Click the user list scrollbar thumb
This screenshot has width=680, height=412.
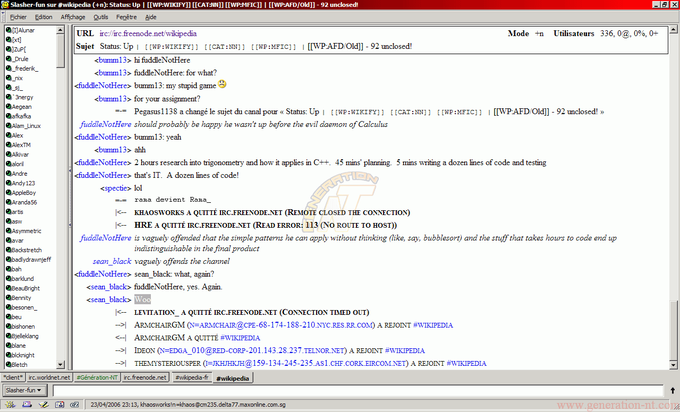(60, 50)
